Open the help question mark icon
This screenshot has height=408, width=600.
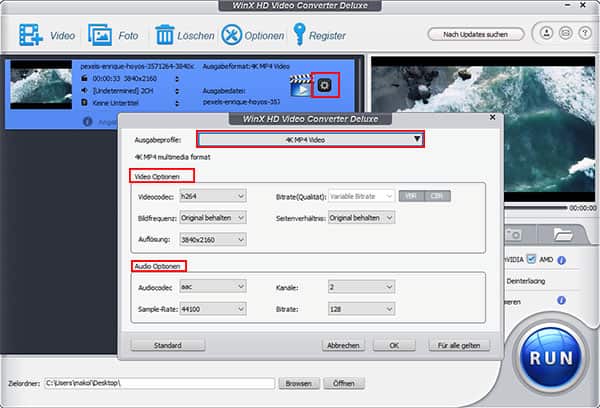point(585,33)
